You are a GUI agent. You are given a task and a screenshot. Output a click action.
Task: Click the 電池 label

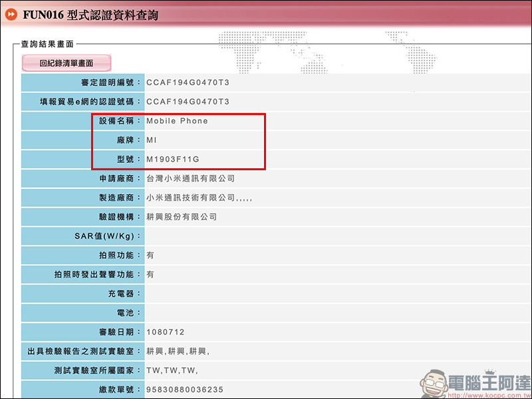tap(128, 313)
